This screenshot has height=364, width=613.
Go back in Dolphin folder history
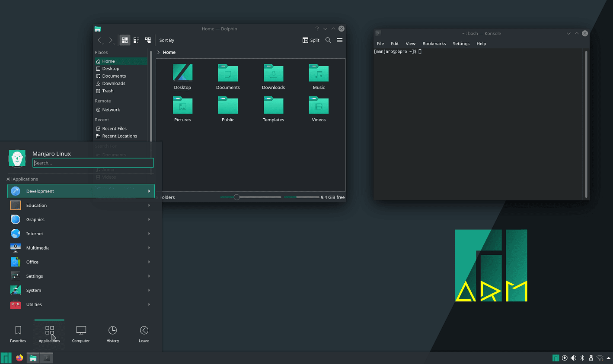pyautogui.click(x=100, y=40)
